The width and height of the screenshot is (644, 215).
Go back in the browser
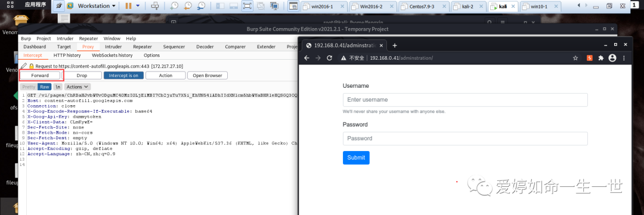coord(306,58)
